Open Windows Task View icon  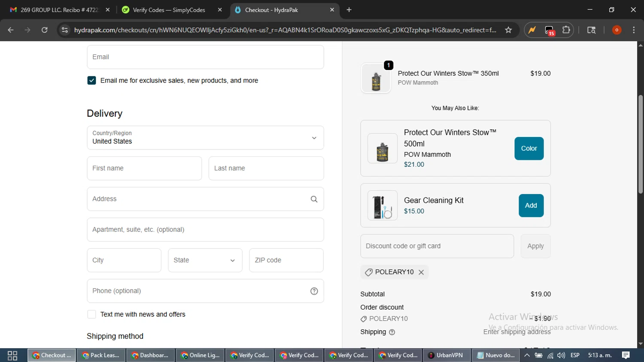[x=12, y=356]
